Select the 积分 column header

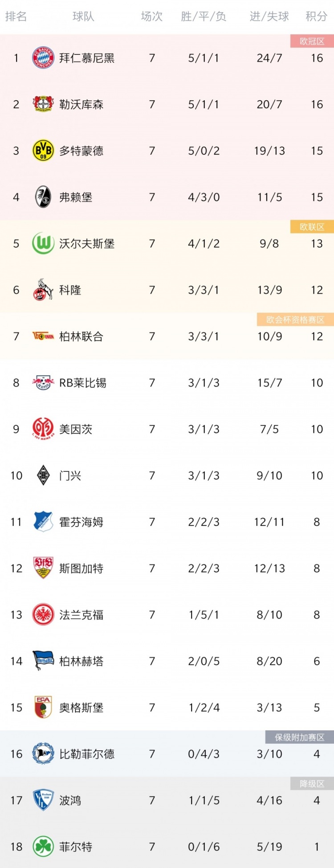pyautogui.click(x=317, y=16)
